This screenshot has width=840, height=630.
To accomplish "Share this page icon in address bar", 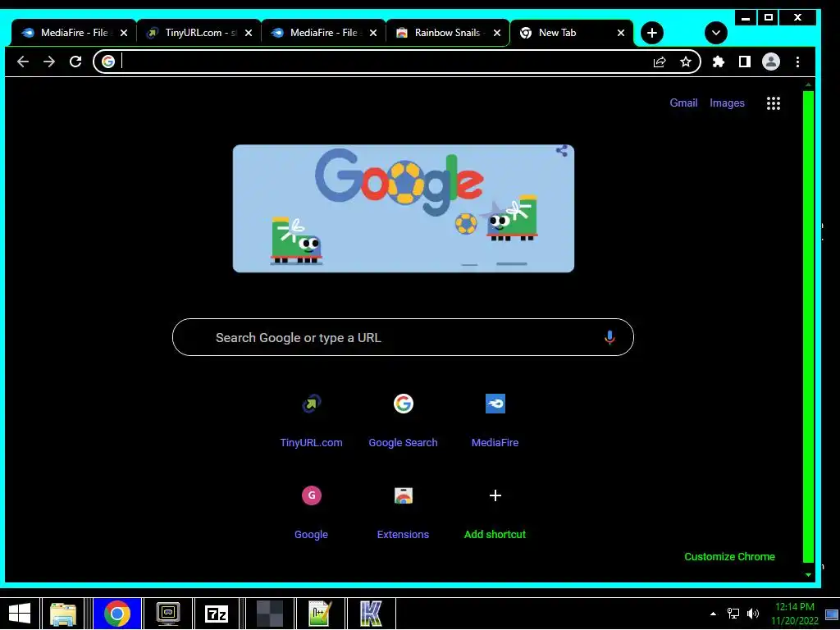I will [x=660, y=62].
